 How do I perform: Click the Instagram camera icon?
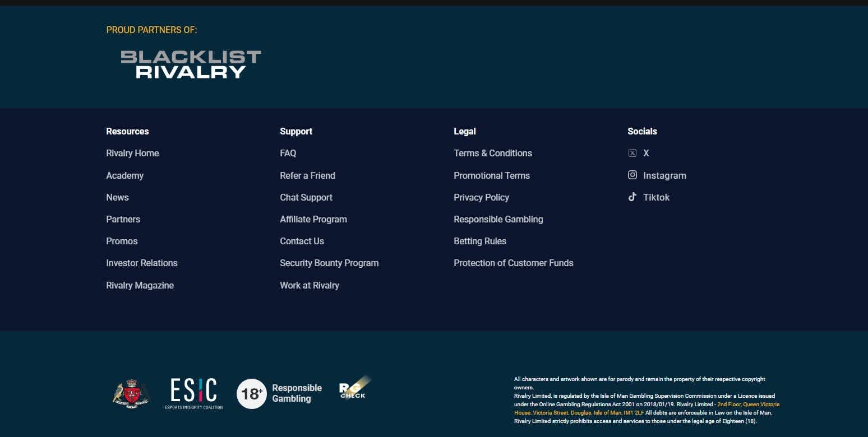tap(632, 175)
